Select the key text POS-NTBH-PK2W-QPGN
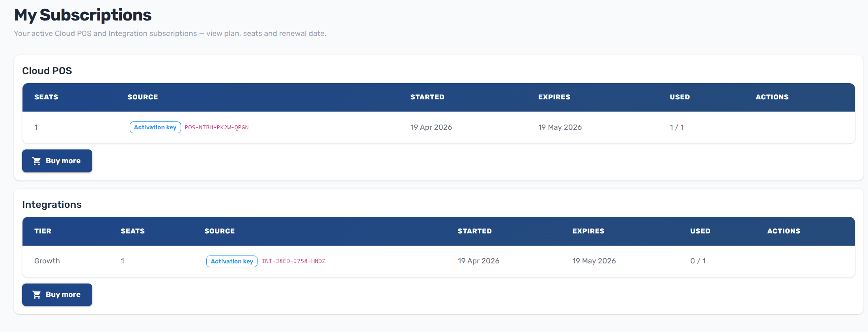Screen dimensions: 868x332 click(217, 127)
